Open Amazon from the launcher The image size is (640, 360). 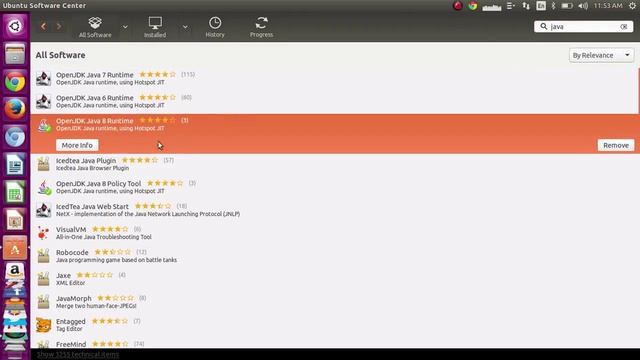coord(15,271)
